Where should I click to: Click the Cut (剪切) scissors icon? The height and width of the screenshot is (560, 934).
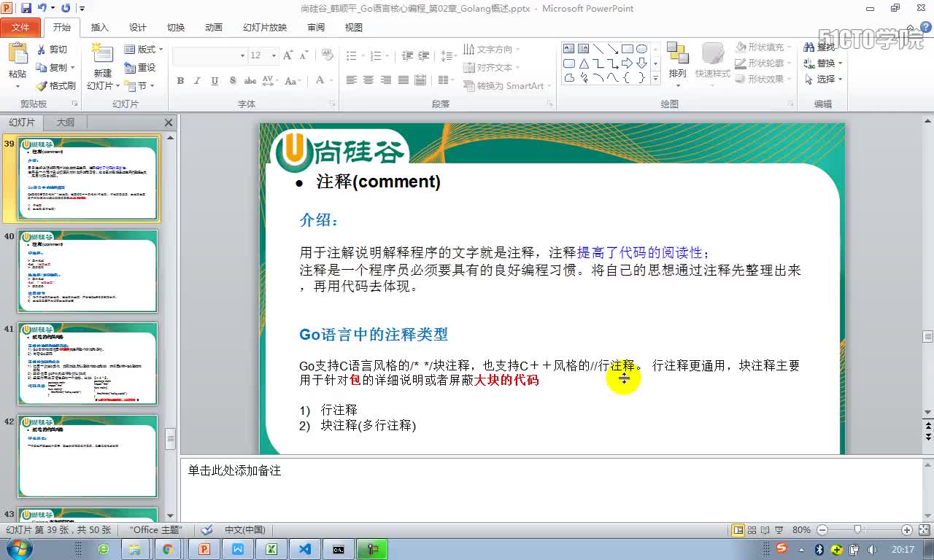tap(41, 50)
